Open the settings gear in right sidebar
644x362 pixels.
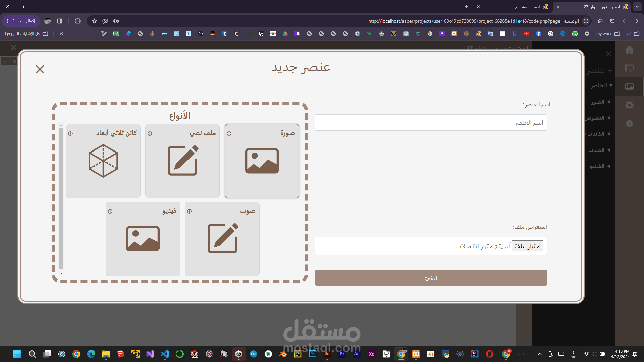[629, 105]
